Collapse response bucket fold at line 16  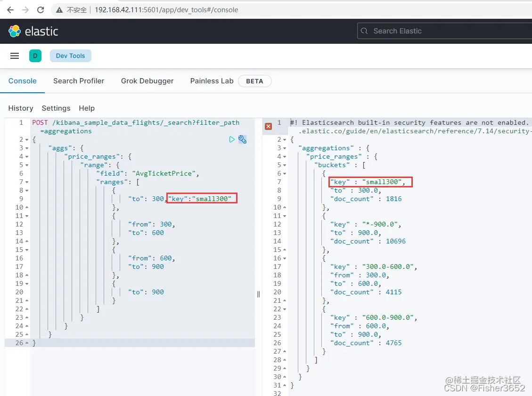click(285, 259)
